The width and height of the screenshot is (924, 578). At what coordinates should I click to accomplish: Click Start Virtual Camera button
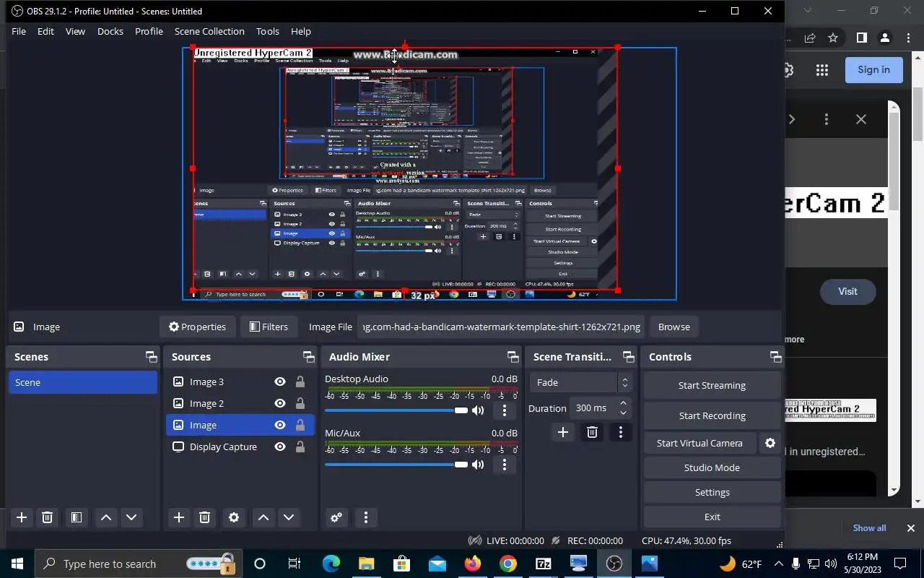(x=699, y=443)
